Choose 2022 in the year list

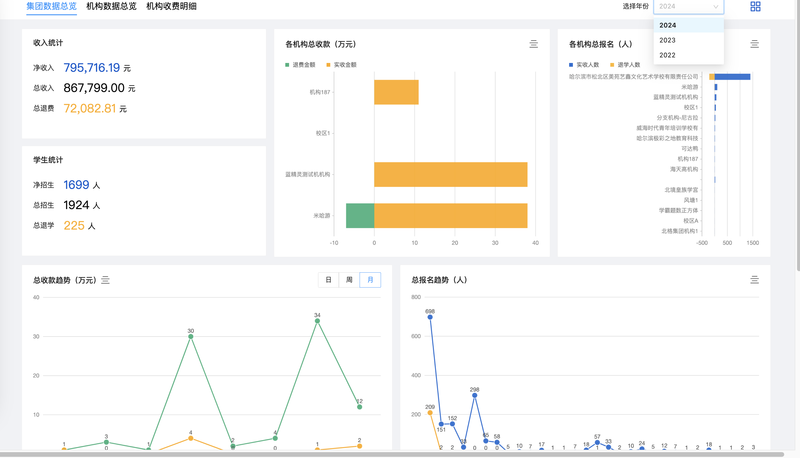point(688,55)
